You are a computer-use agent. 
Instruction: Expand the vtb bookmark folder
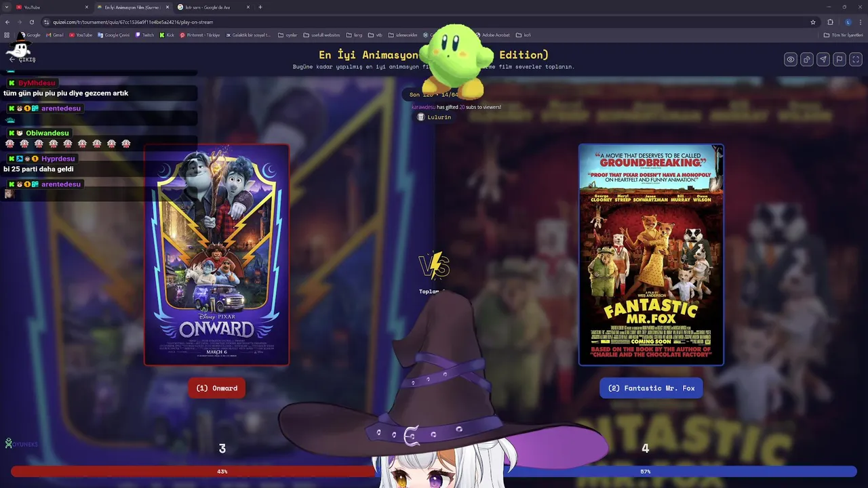tap(376, 35)
